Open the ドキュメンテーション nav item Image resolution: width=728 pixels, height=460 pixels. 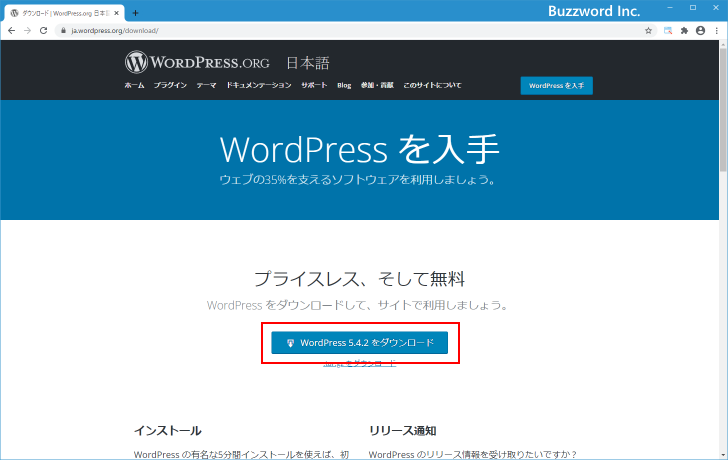(259, 85)
